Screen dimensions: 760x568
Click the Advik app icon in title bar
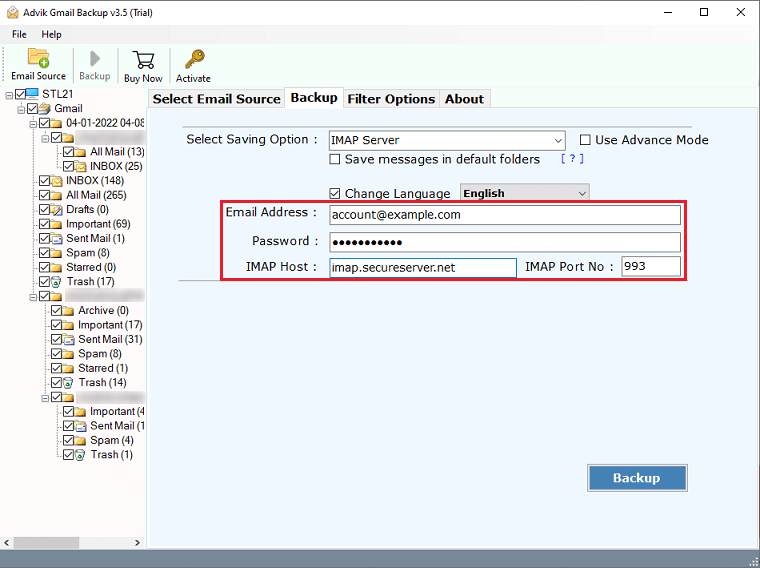point(13,13)
